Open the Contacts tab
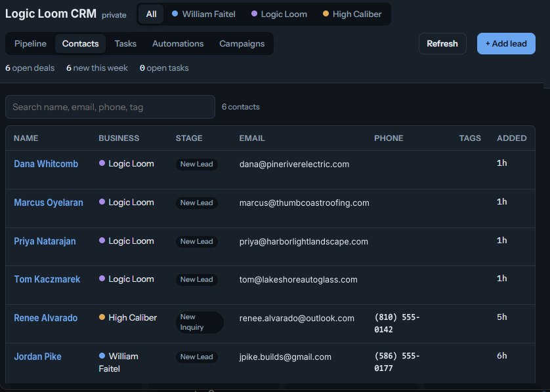Image resolution: width=550 pixels, height=392 pixels. 80,43
